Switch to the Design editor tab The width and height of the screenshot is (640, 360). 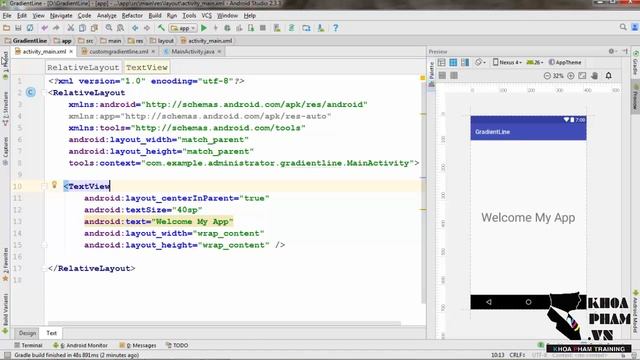point(27,333)
